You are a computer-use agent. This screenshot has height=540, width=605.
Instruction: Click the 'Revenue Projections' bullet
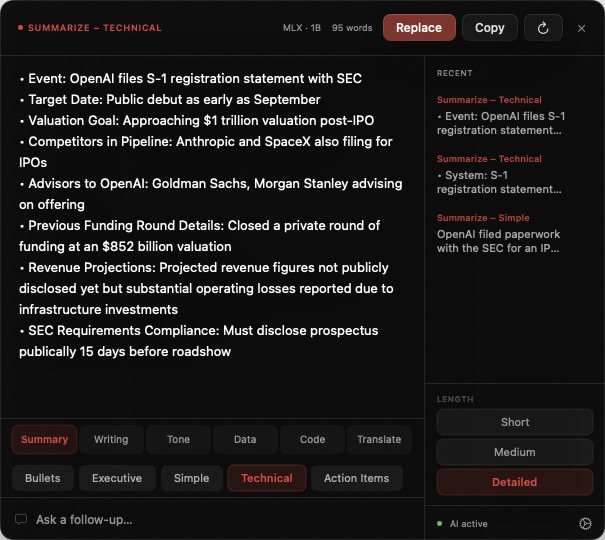206,289
